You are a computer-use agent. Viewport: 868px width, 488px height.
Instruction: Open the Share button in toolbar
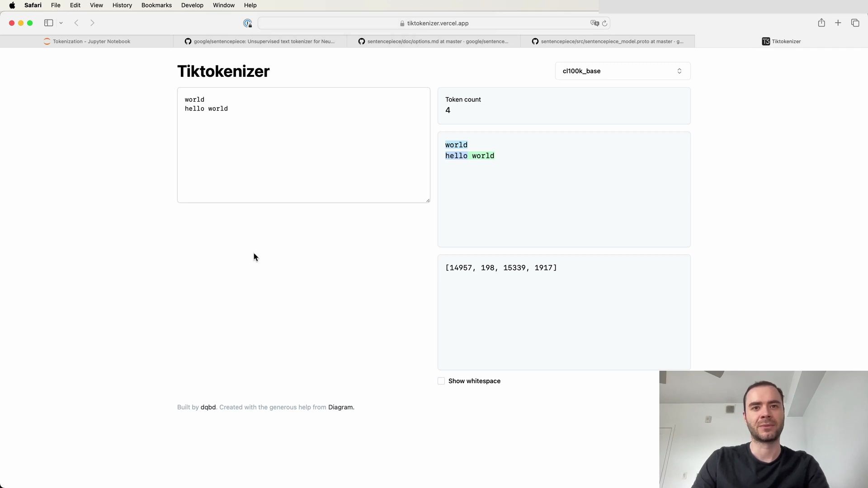(x=821, y=23)
